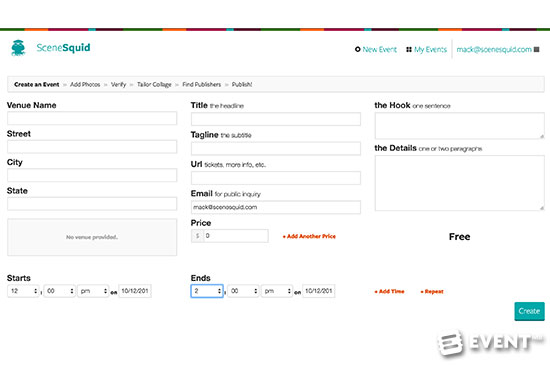Click the SceneSquid brand name
This screenshot has width=550, height=365.
click(63, 48)
